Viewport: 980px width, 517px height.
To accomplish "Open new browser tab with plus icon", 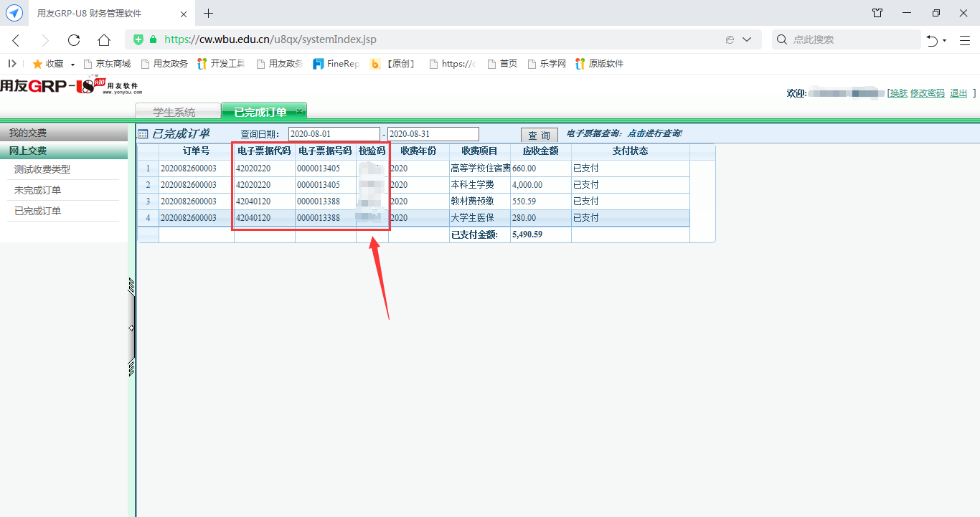I will tap(209, 13).
